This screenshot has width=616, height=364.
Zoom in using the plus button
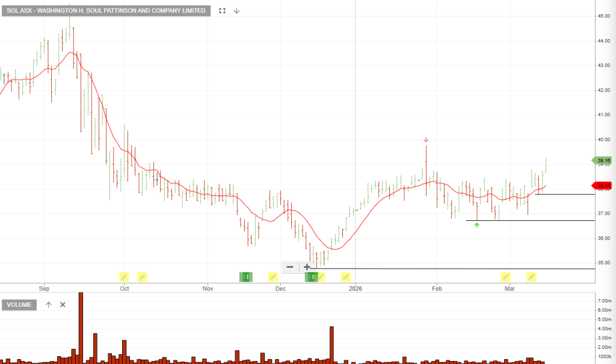[307, 267]
